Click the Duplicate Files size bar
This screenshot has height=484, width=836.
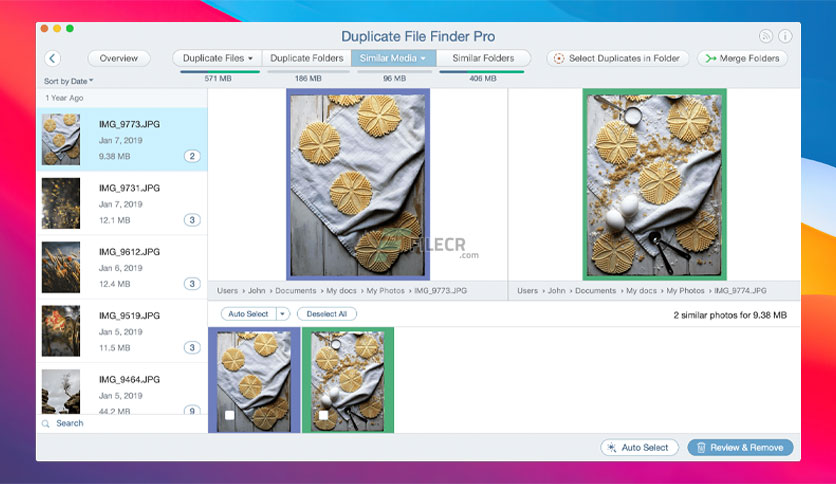[220, 71]
